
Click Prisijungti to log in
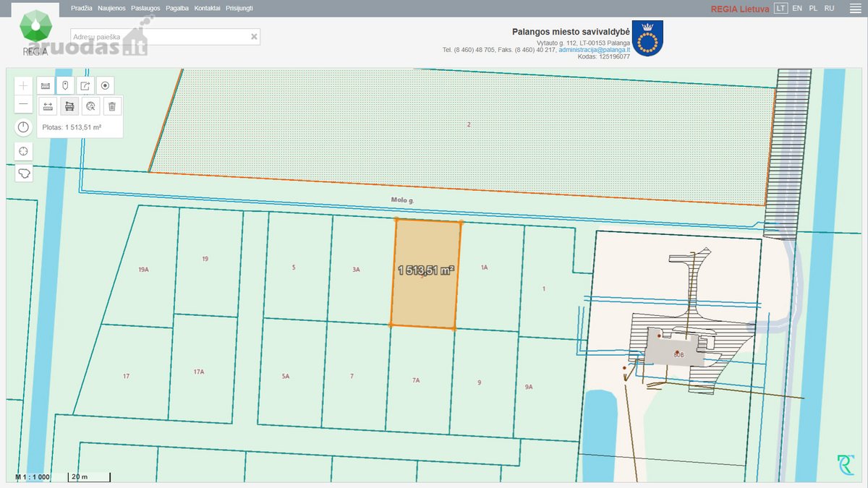[239, 8]
